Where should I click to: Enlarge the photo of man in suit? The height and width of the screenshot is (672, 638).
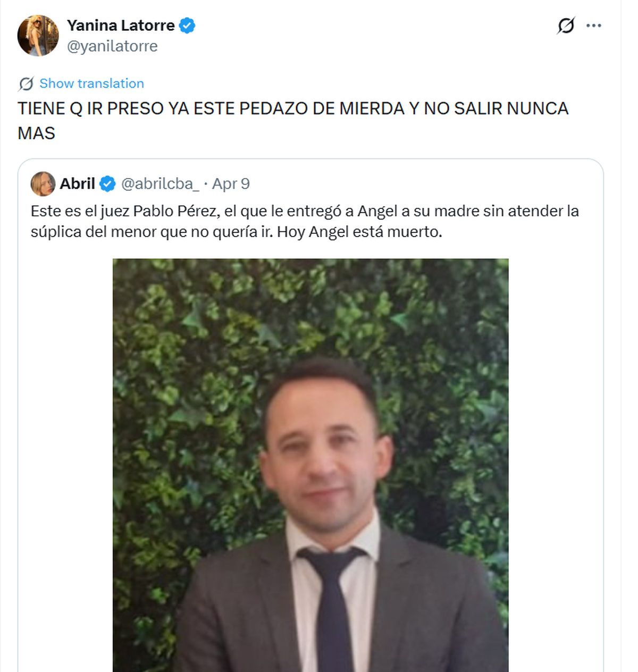(310, 465)
